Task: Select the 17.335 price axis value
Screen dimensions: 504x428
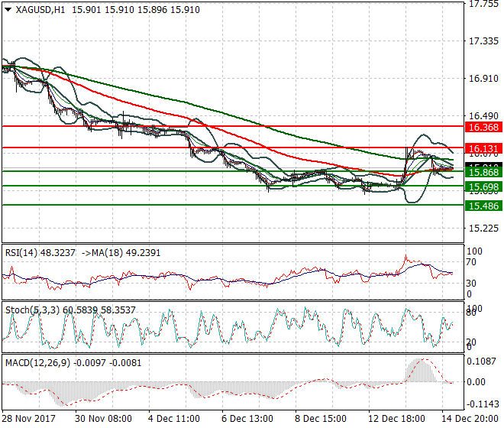Action: (483, 41)
